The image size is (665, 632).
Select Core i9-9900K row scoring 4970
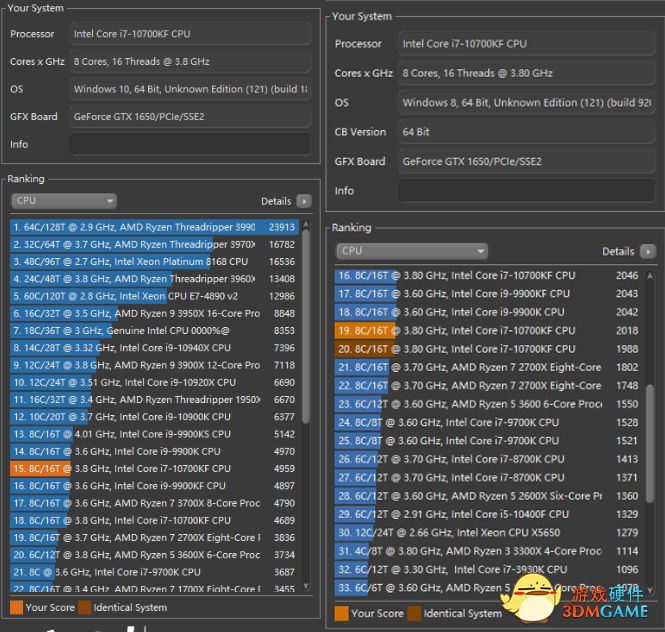point(154,451)
